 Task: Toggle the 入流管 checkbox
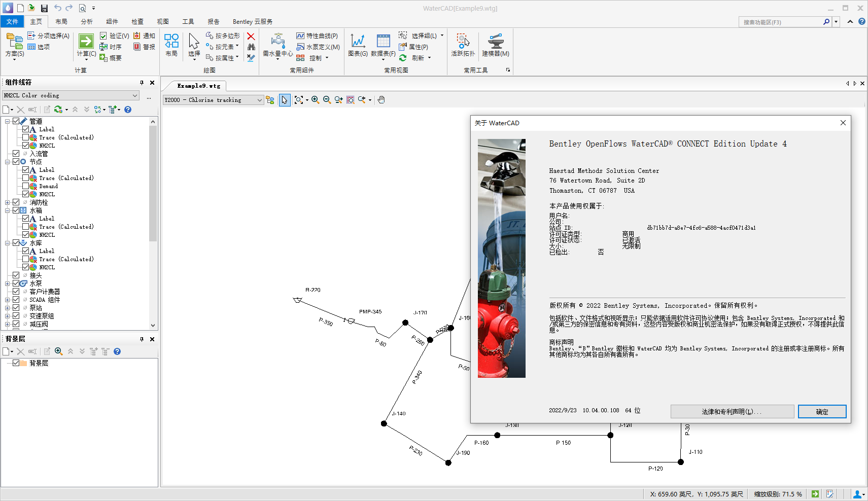pos(16,154)
